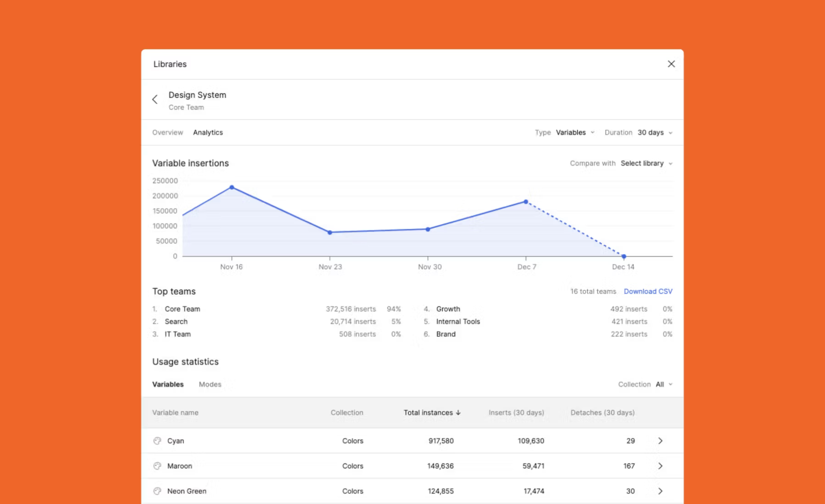
Task: Click the sort arrow on Total instances
Action: click(x=458, y=413)
